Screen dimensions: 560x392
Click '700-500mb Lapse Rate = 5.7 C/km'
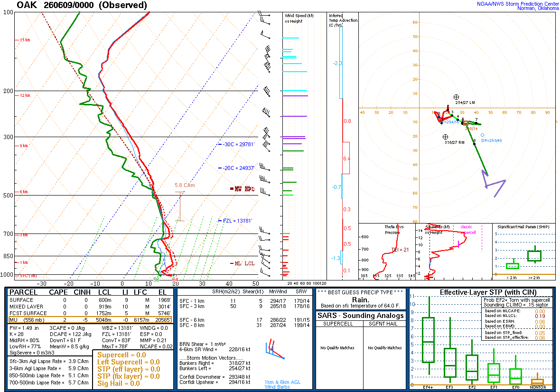coord(49,383)
